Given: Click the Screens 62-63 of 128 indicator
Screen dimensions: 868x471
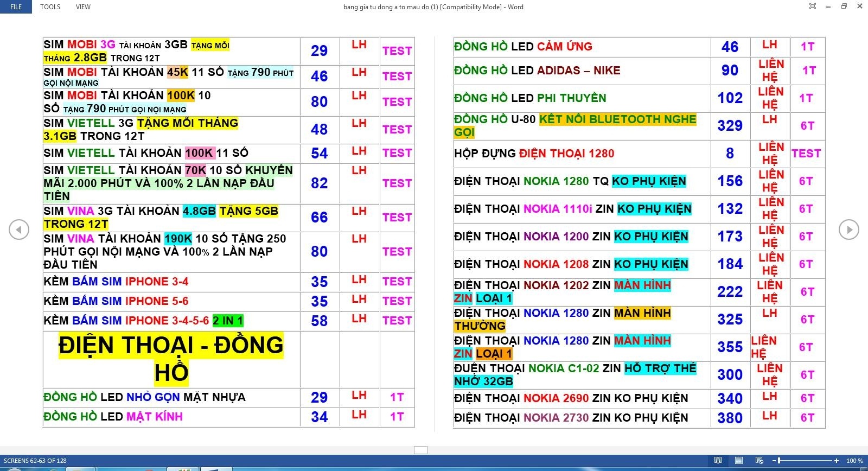Looking at the screenshot, I should pos(35,461).
